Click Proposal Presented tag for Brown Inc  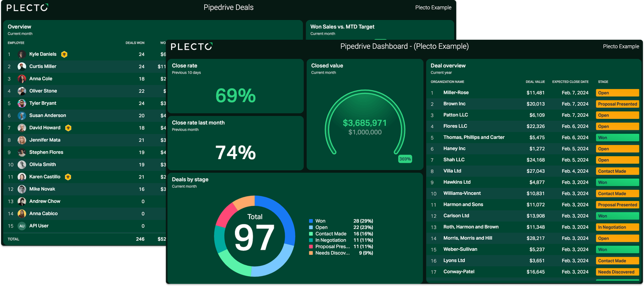click(x=617, y=104)
